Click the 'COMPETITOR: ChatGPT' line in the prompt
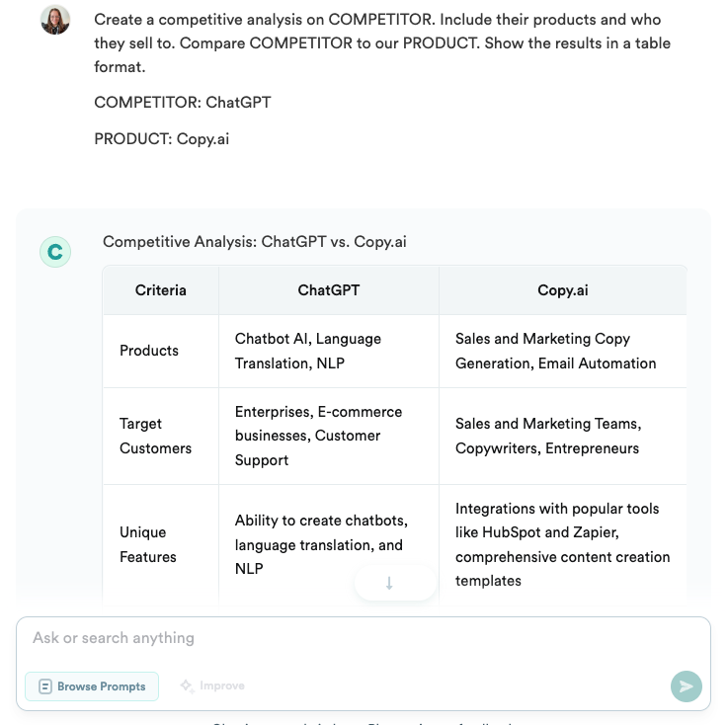This screenshot has height=725, width=728. coord(182,103)
